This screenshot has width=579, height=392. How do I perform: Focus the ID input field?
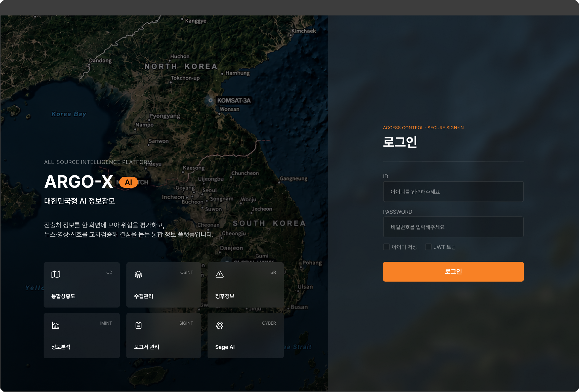point(453,192)
